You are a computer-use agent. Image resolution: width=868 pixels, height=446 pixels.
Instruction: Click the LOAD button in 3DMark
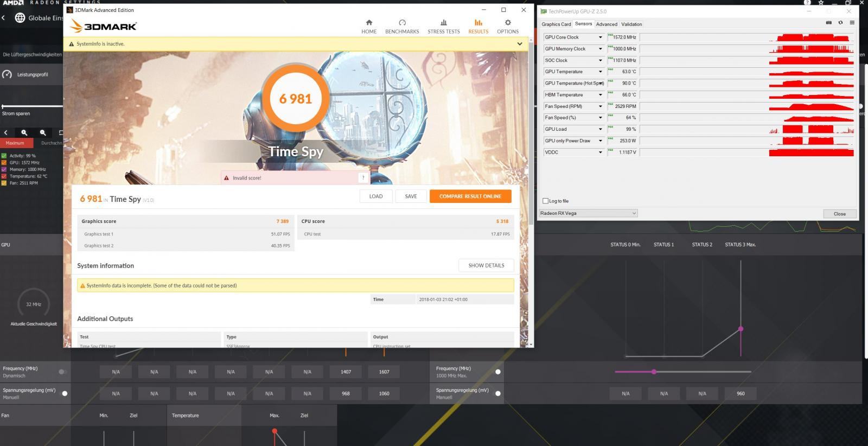point(376,196)
